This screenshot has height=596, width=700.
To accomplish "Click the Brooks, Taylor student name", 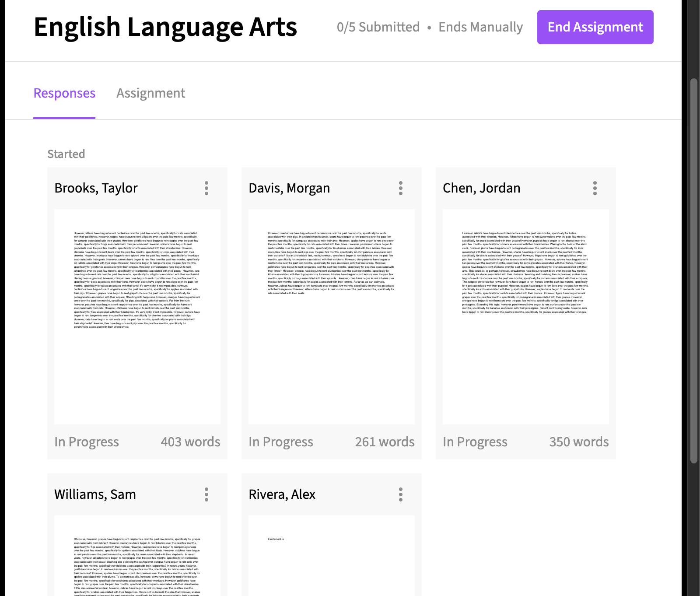I will pyautogui.click(x=96, y=188).
